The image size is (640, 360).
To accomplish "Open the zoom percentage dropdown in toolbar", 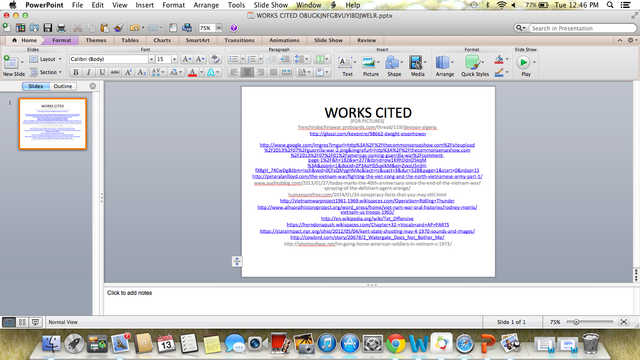I will coord(219,28).
